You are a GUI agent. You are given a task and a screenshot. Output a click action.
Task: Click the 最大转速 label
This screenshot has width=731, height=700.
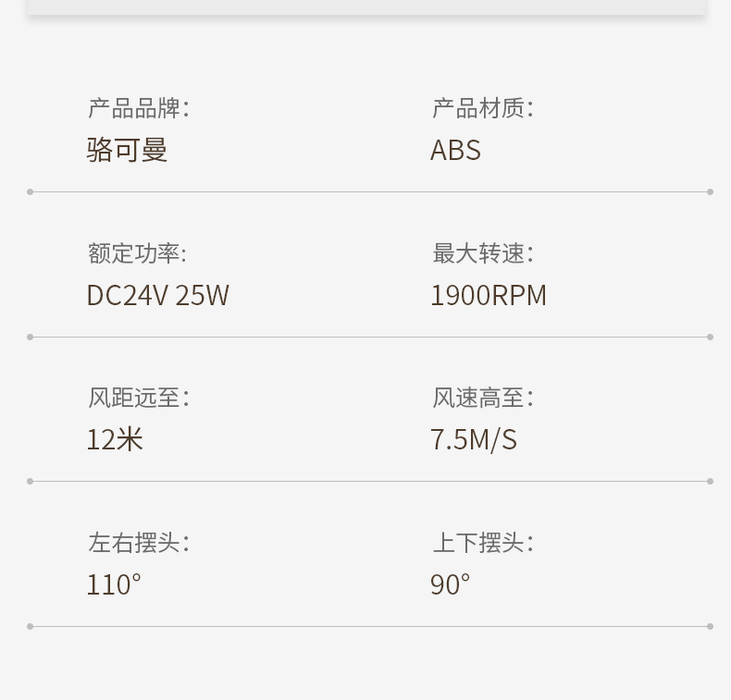(x=483, y=253)
